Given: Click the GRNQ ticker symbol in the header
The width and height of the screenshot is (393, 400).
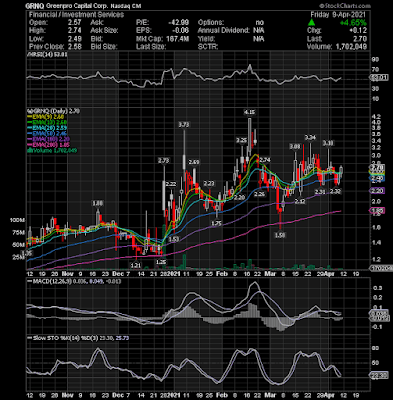Looking at the screenshot, I should [x=36, y=6].
